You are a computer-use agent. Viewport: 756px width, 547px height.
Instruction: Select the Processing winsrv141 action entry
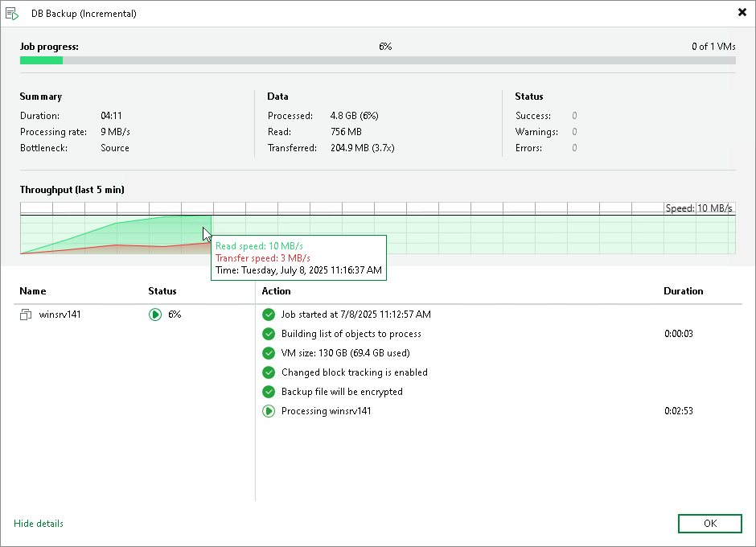tap(326, 411)
